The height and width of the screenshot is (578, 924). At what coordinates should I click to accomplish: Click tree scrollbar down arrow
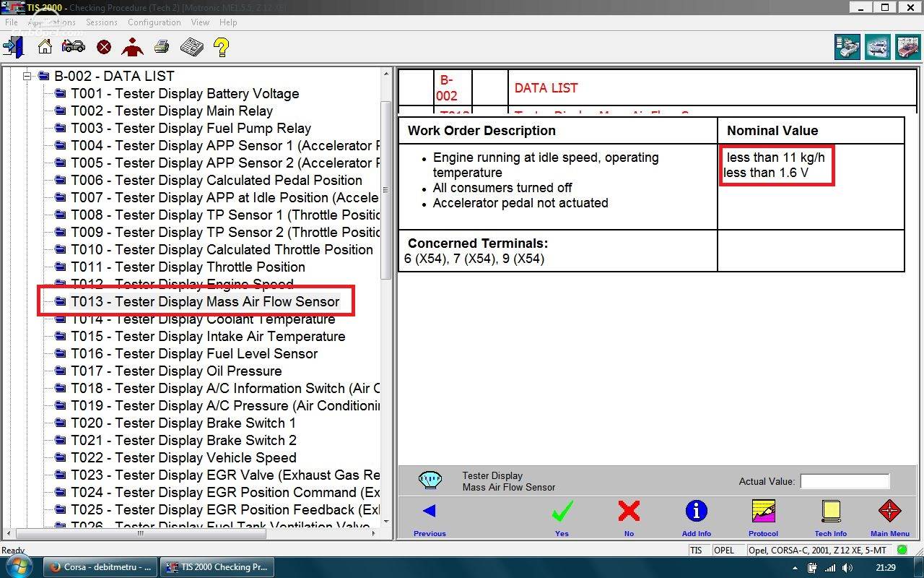click(x=386, y=521)
